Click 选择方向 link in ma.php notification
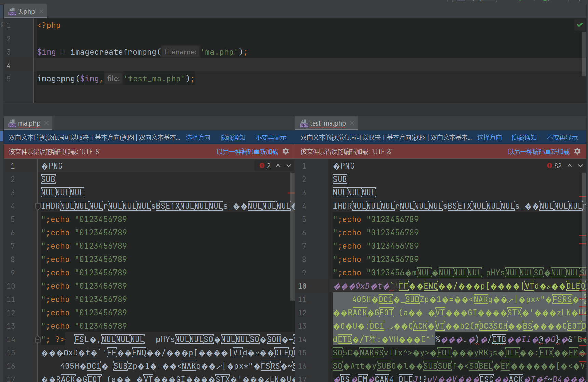This screenshot has width=588, height=382. point(198,137)
